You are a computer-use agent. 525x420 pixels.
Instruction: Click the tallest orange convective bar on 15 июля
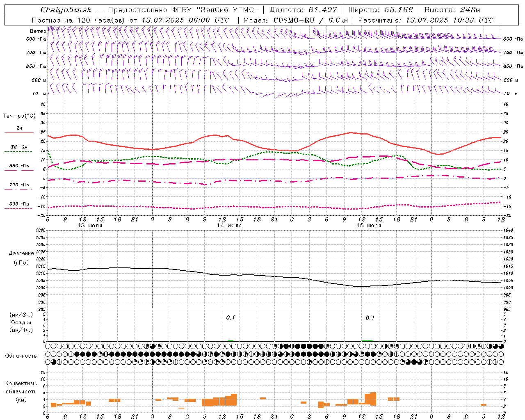click(373, 399)
